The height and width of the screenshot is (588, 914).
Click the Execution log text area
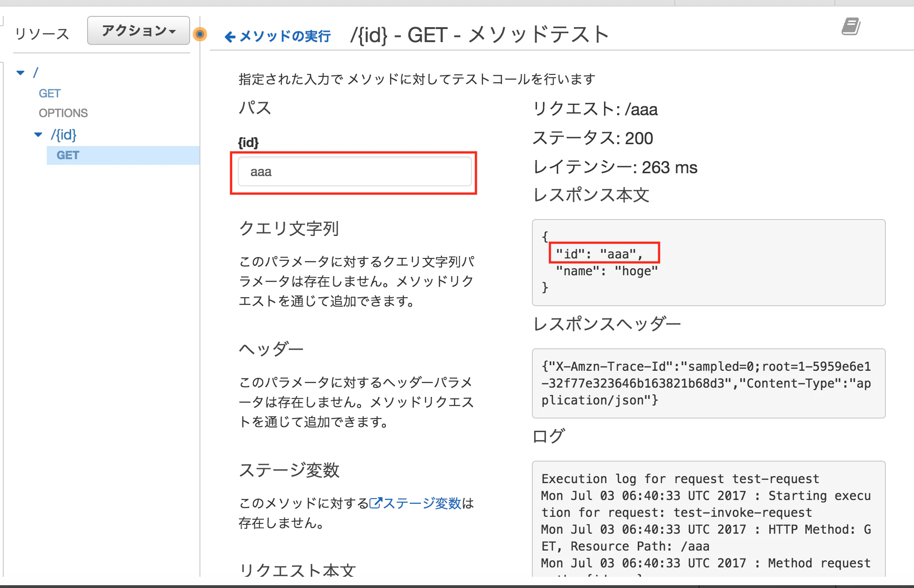[x=708, y=519]
